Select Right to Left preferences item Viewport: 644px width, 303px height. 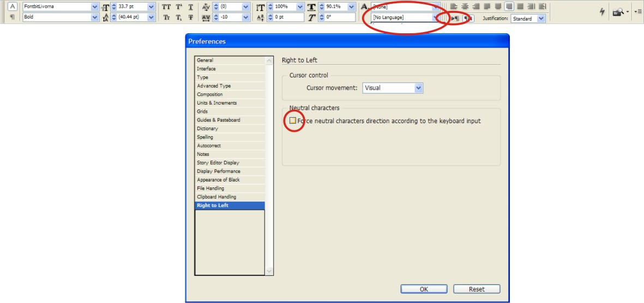pyautogui.click(x=230, y=205)
